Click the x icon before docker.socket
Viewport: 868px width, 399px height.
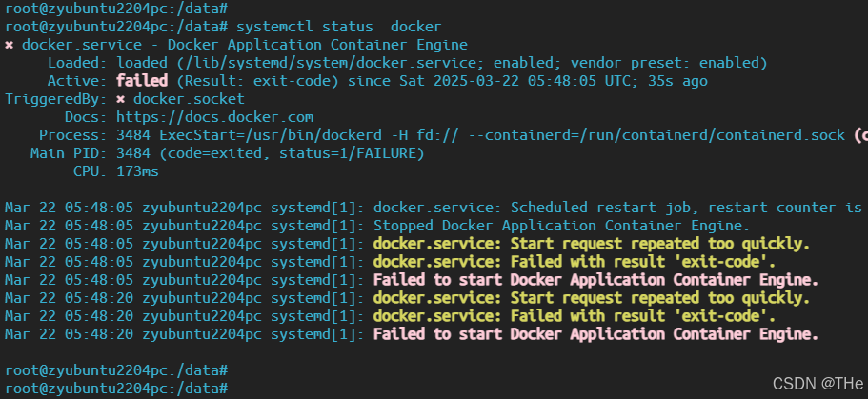121,100
